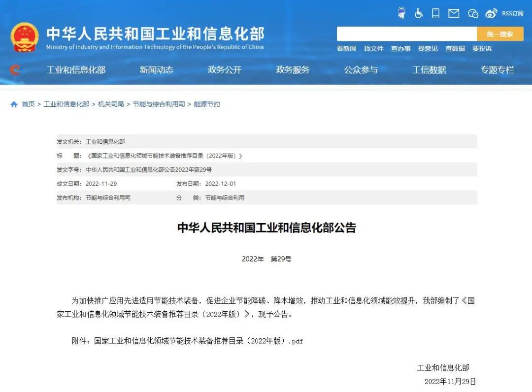The width and height of the screenshot is (532, 392).
Task: Click the WeChat icon in top bar
Action: pyautogui.click(x=472, y=13)
